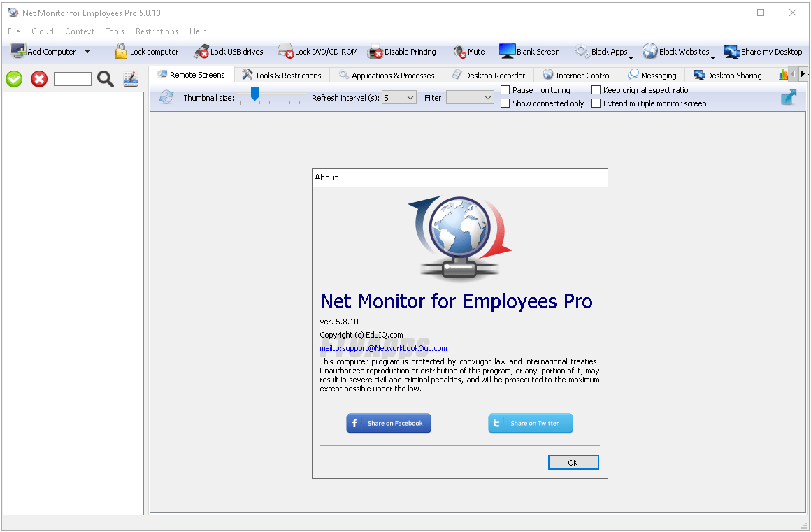
Task: Click the Add Computer toolbar icon
Action: 18,51
